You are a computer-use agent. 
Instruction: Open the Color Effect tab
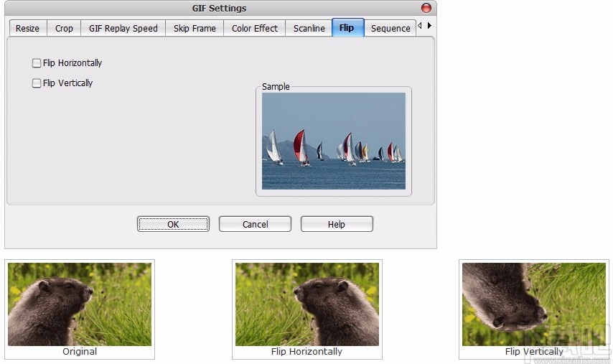pyautogui.click(x=255, y=28)
